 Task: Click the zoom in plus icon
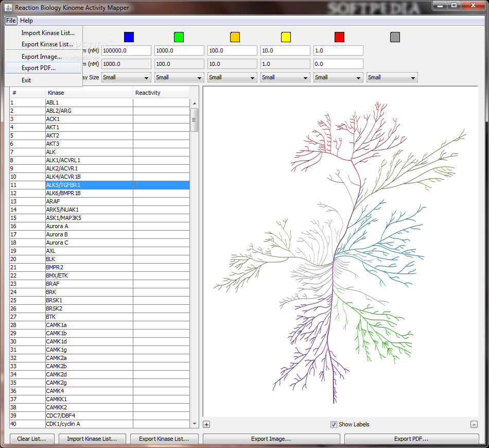pyautogui.click(x=206, y=424)
